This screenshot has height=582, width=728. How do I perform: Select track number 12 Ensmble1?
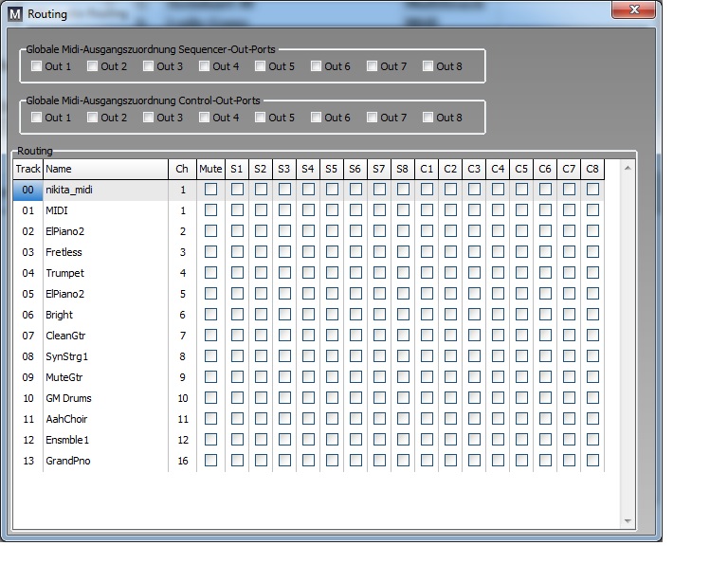(x=28, y=440)
